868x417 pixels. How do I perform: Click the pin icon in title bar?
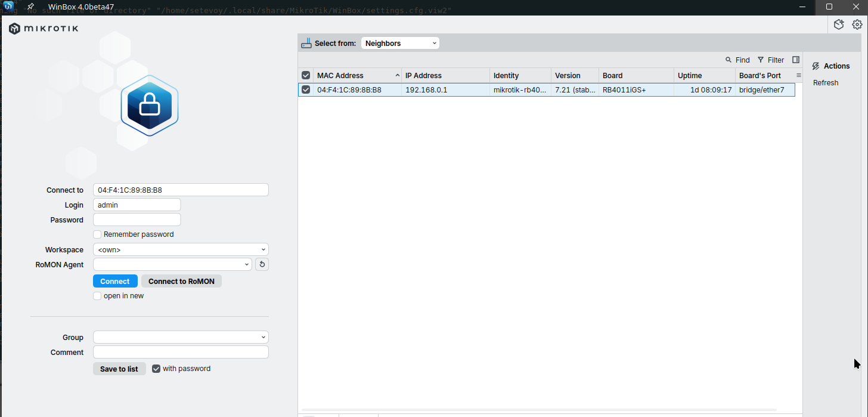click(30, 7)
